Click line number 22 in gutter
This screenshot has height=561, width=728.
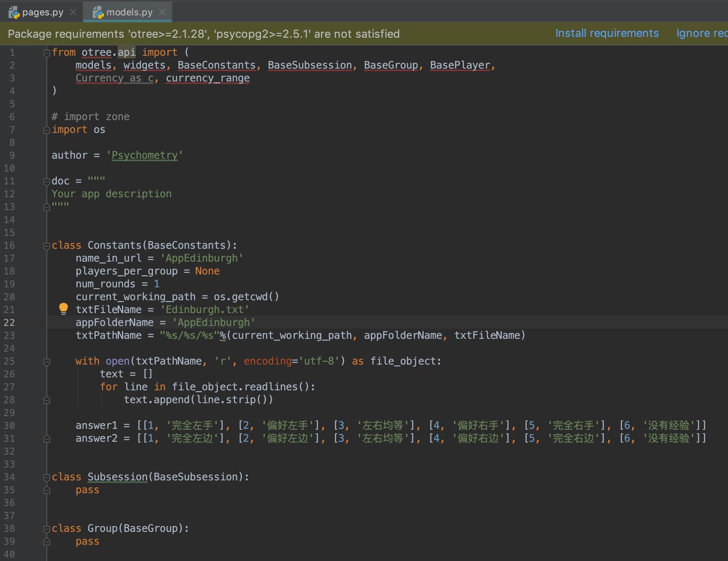[9, 323]
